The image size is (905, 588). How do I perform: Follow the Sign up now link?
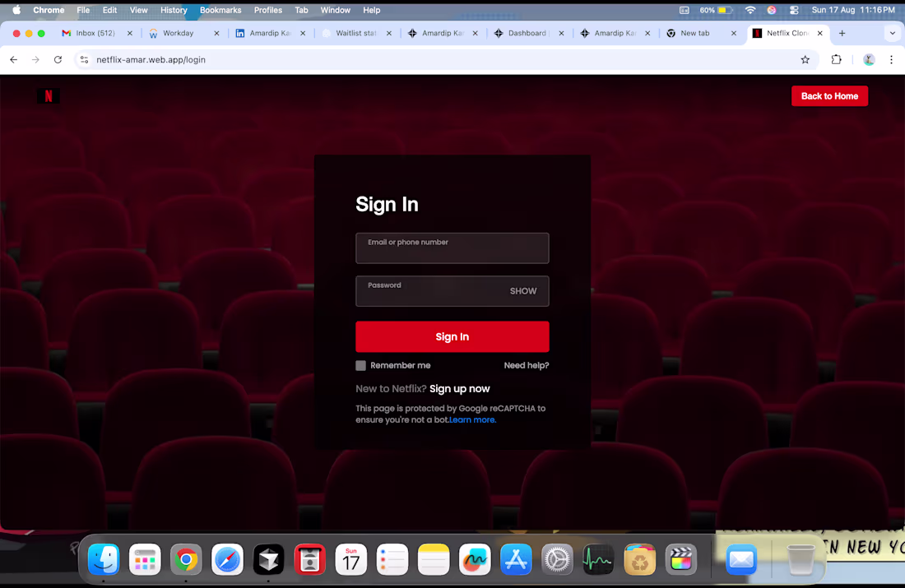(x=459, y=388)
